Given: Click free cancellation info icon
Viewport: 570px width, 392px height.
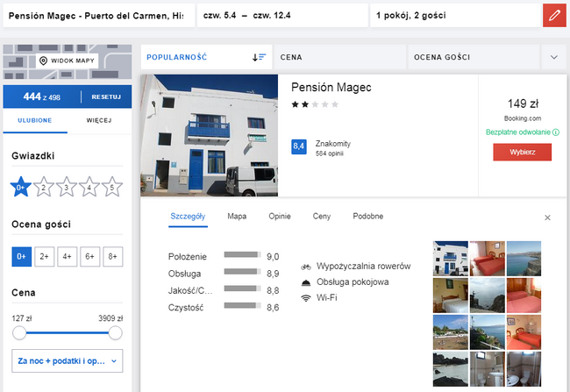Looking at the screenshot, I should 556,132.
